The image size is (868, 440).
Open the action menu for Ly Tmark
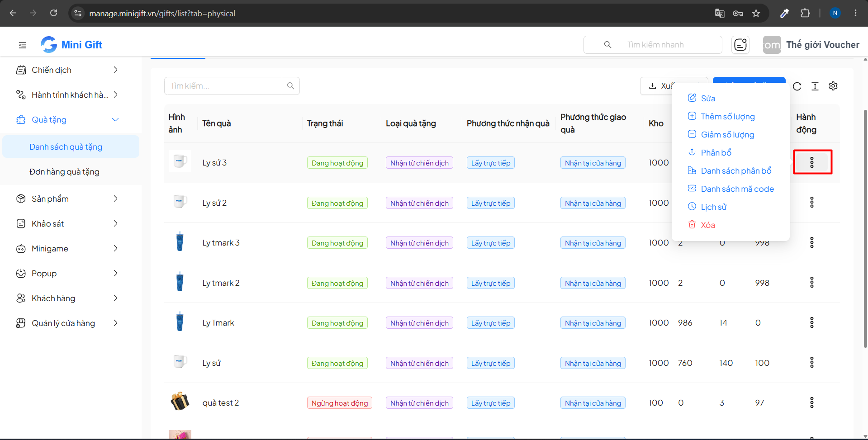[x=812, y=322]
